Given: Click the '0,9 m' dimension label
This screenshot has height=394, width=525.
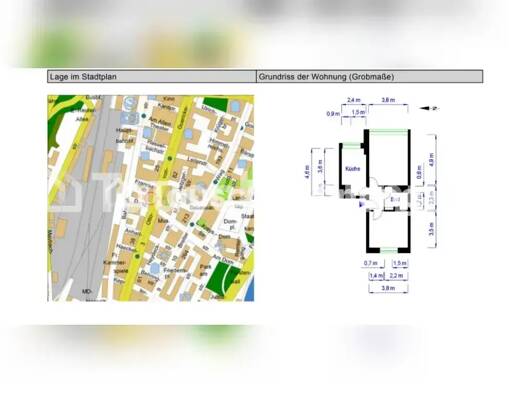Looking at the screenshot, I should click(333, 114).
